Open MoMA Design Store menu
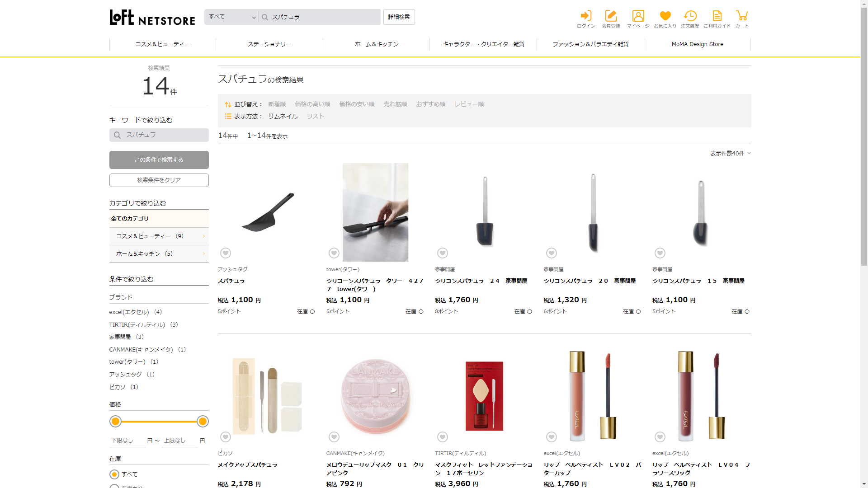Screen dimensions: 868x488 coord(697,44)
